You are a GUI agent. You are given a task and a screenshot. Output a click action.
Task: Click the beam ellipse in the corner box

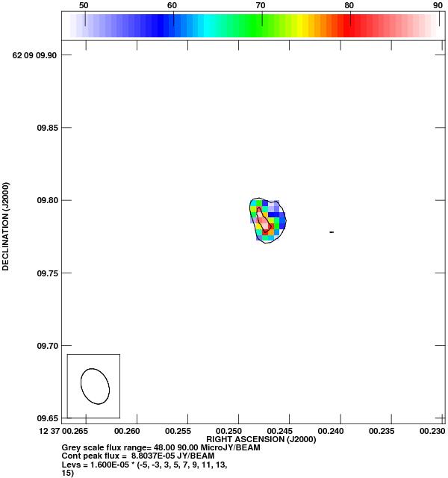95,386
